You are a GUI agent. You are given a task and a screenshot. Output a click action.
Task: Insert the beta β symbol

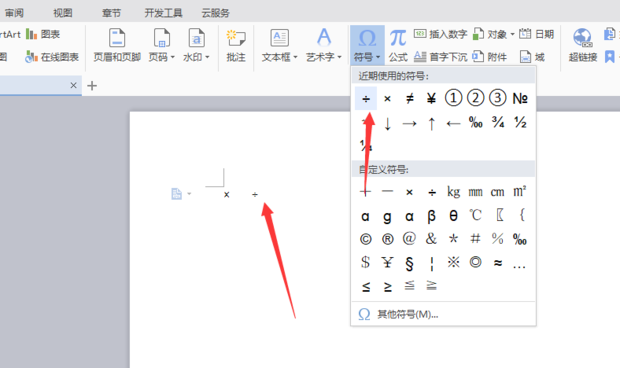431,216
